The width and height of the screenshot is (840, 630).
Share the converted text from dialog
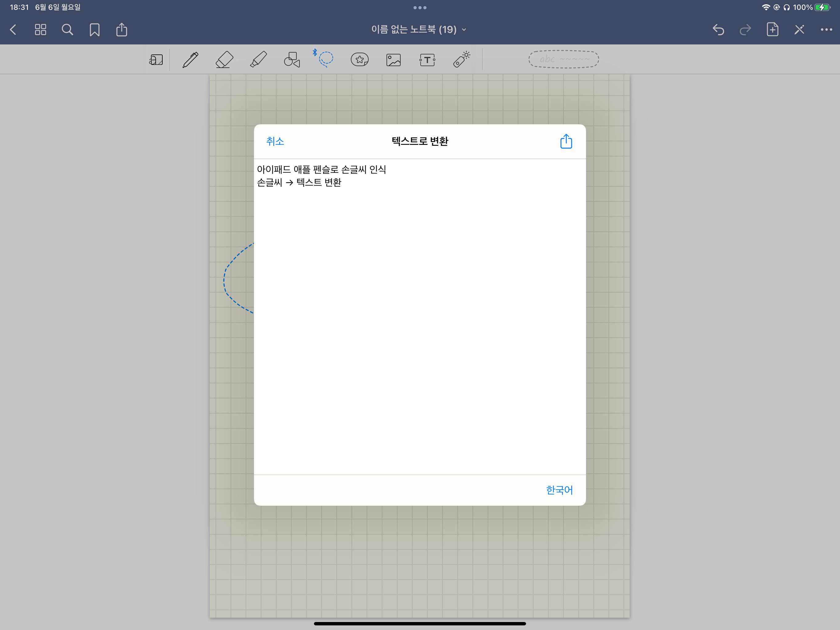coord(566,141)
